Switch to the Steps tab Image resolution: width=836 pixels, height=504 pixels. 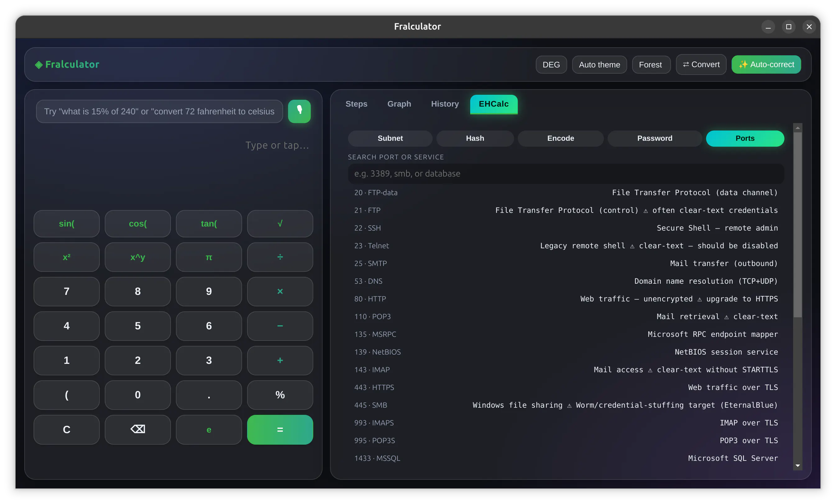tap(356, 104)
